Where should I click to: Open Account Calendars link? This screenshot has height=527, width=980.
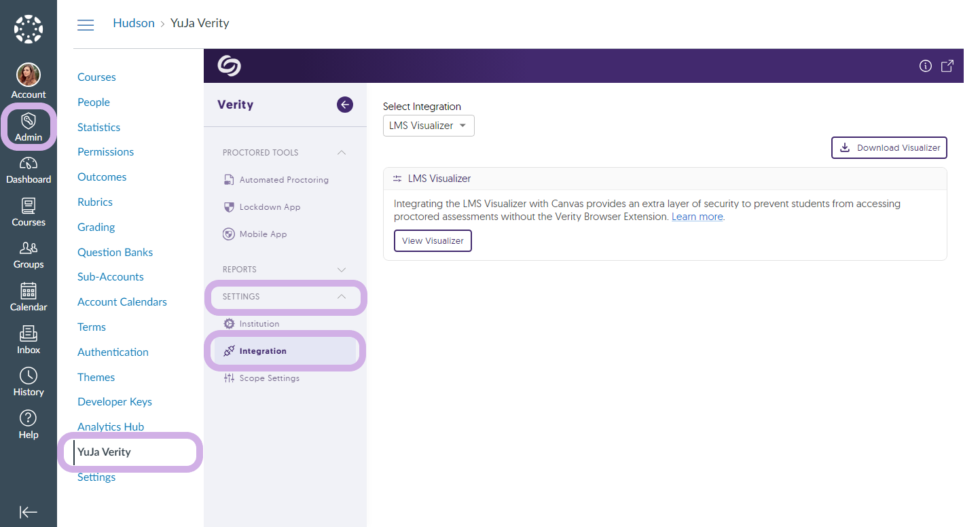pos(122,302)
